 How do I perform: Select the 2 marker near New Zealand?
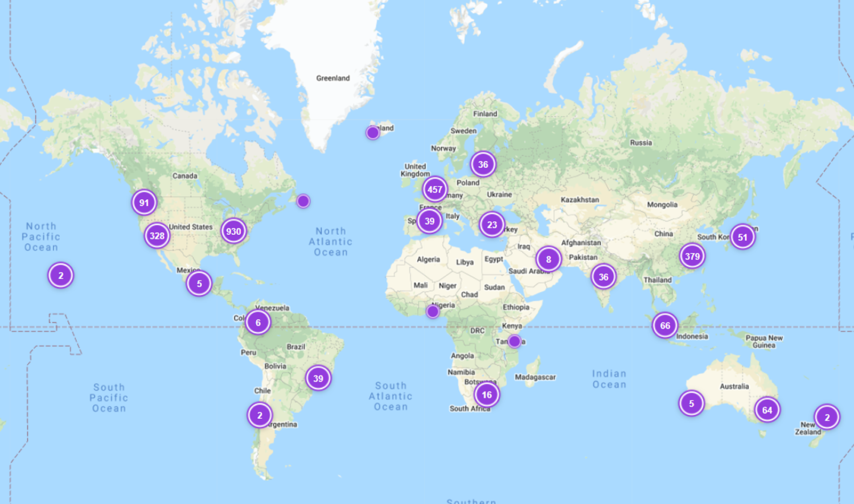(x=827, y=416)
